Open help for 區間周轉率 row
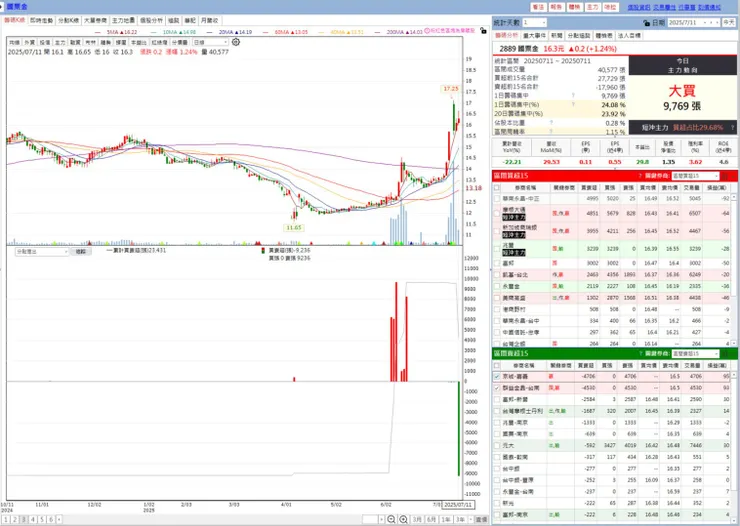The width and height of the screenshot is (740, 526). (551, 132)
